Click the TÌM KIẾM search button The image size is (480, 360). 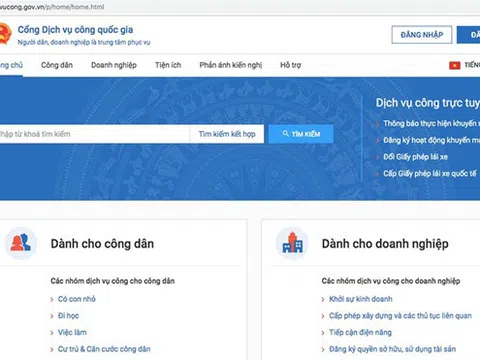[301, 134]
